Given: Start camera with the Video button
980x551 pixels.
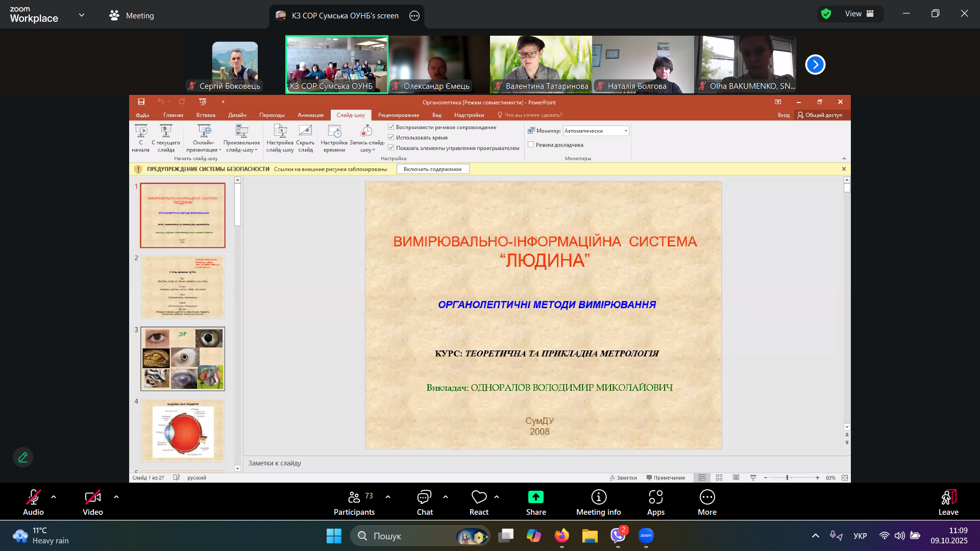Looking at the screenshot, I should [92, 497].
